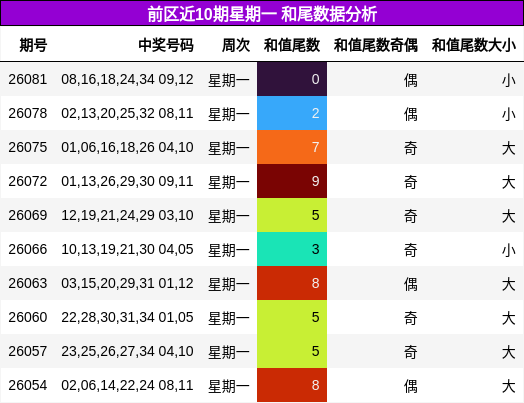The width and height of the screenshot is (524, 403).
Task: Click 大 in row 26057
Action: (509, 352)
